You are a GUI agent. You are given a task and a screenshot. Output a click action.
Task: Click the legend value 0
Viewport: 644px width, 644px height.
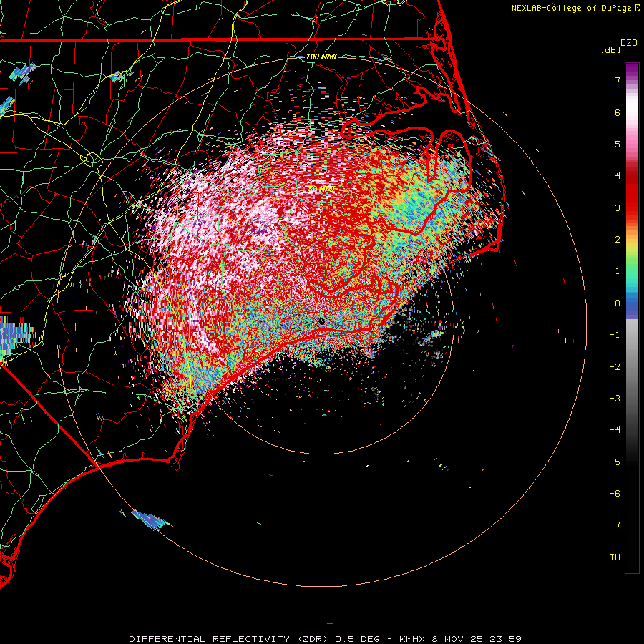(x=618, y=303)
